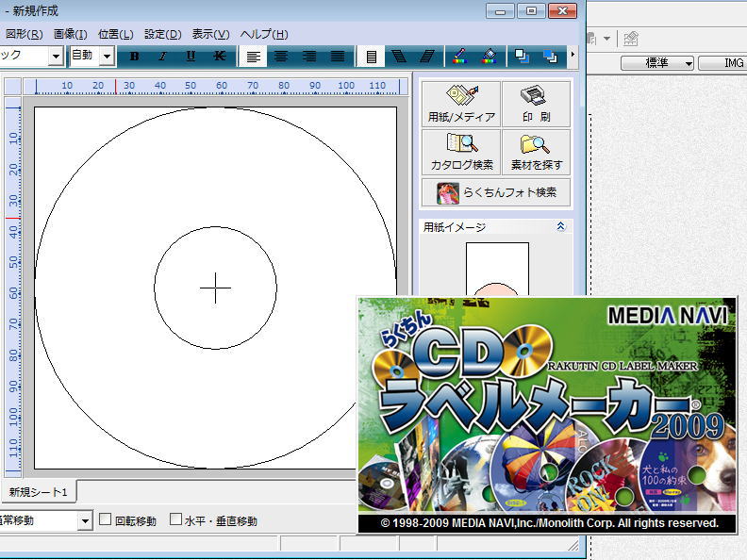This screenshot has height=560, width=747.
Task: Enable the 回転移動 checkbox
Action: 105,519
